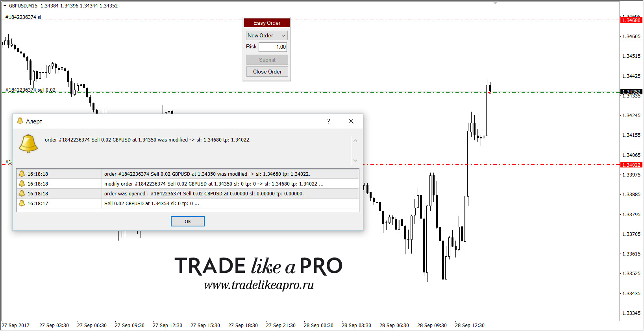Click the stop loss 1.34680 price label
The image size is (644, 331).
tap(631, 20)
